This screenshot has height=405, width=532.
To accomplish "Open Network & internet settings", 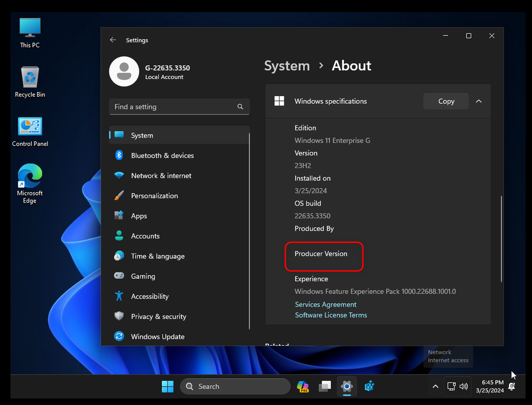I will (x=179, y=175).
